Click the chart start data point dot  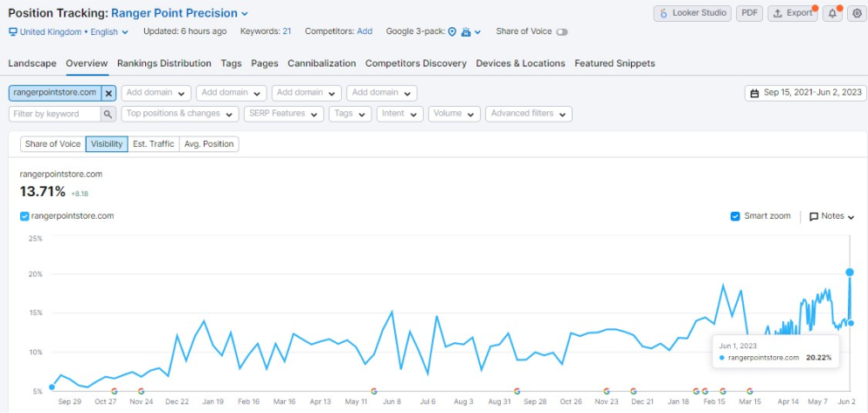click(x=52, y=387)
